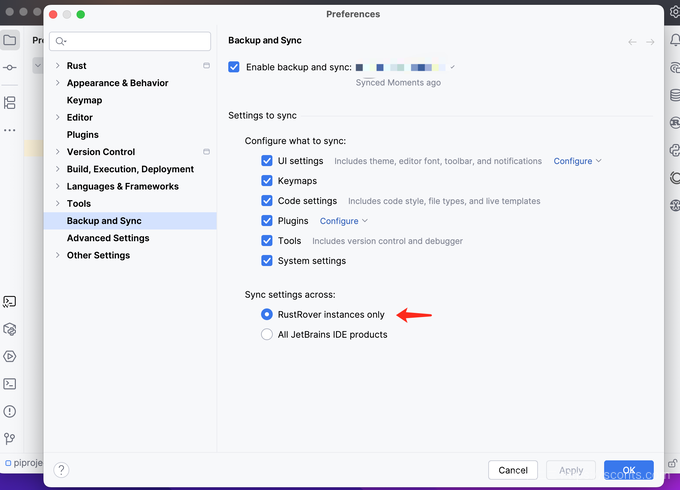
Task: Disable the System settings checkbox
Action: pyautogui.click(x=267, y=261)
